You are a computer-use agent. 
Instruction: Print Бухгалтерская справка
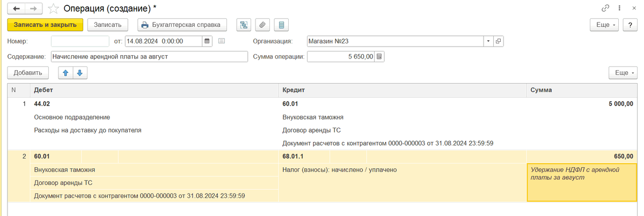point(182,25)
